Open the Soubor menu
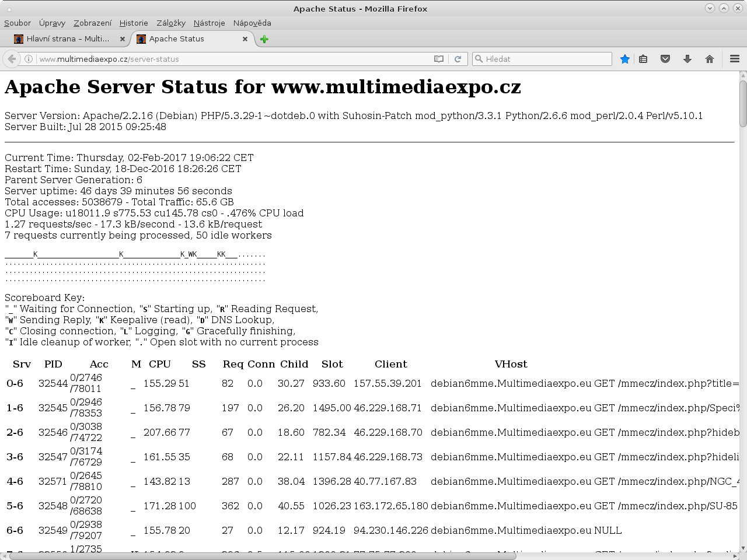747x560 pixels. coord(18,23)
